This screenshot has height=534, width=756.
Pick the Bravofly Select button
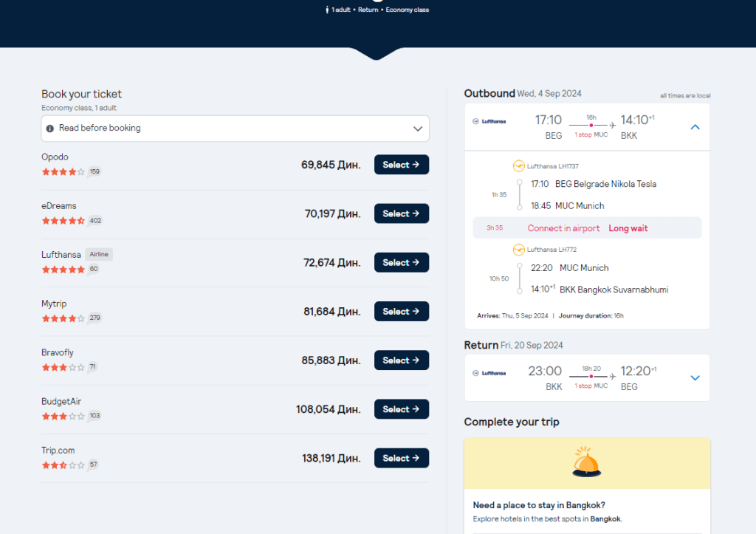point(401,360)
